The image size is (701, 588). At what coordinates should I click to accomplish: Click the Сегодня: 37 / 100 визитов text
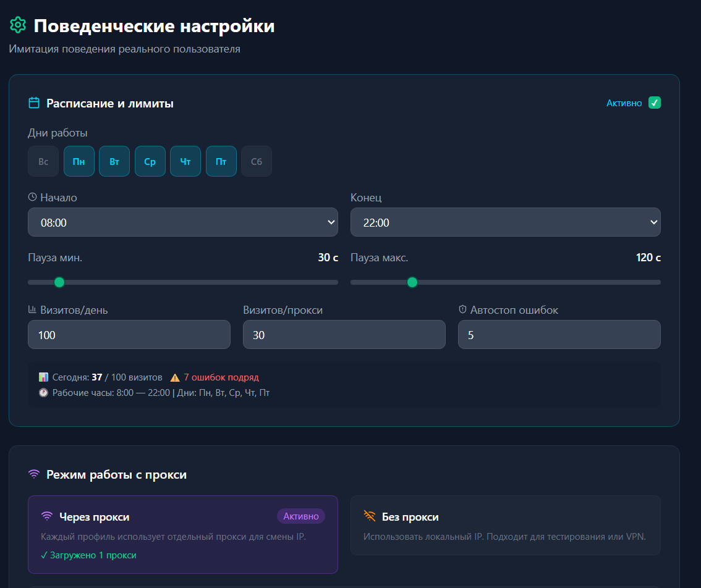click(108, 377)
